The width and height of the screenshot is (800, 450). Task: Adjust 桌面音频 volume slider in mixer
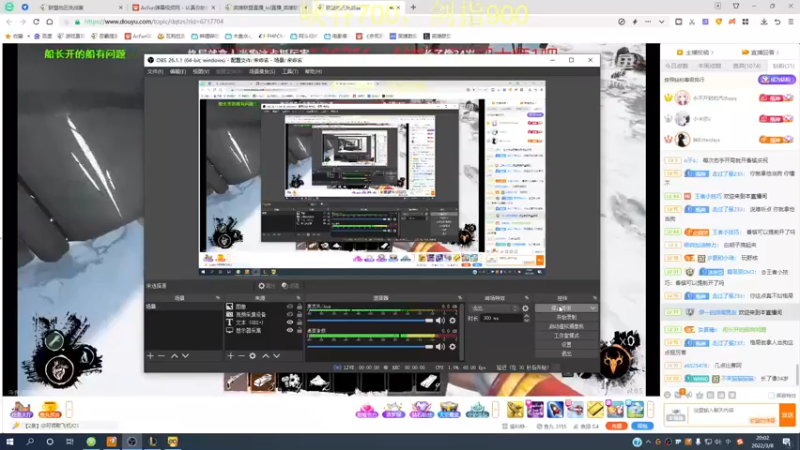click(370, 347)
